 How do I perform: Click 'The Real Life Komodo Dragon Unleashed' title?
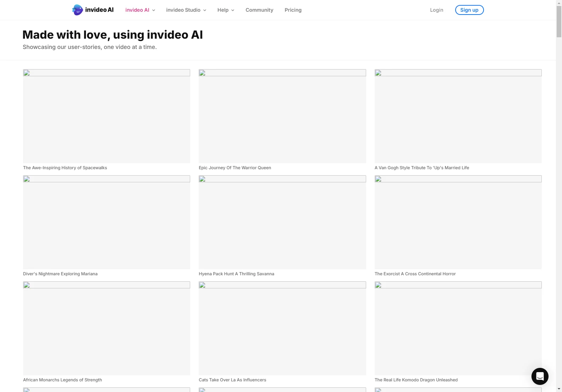click(x=416, y=380)
